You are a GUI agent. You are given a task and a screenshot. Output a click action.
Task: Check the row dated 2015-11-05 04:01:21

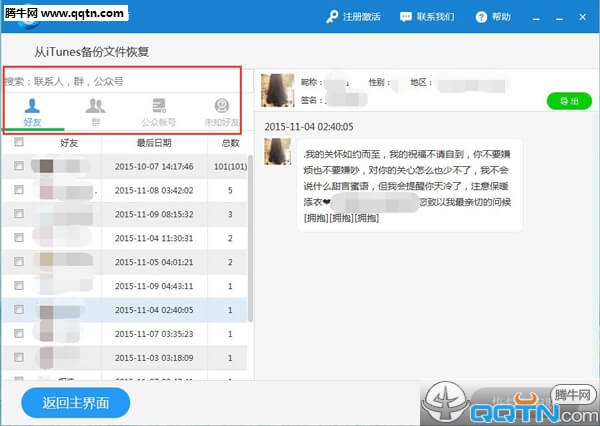pyautogui.click(x=19, y=261)
